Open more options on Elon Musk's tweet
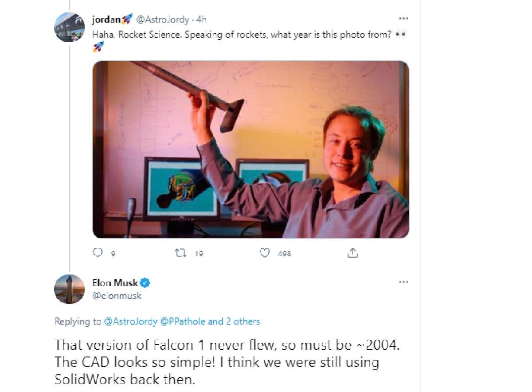The height and width of the screenshot is (392, 532). click(403, 282)
